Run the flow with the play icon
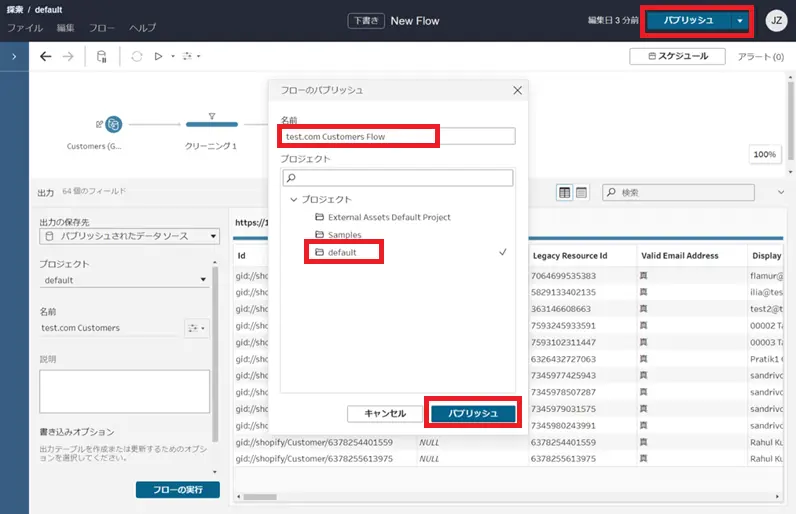The width and height of the screenshot is (796, 514). pyautogui.click(x=158, y=56)
